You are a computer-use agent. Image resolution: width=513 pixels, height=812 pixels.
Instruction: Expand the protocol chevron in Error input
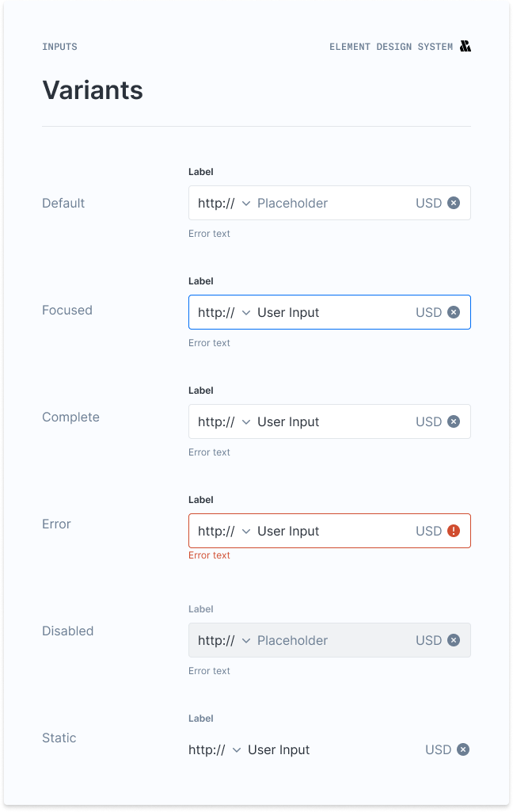tap(245, 532)
